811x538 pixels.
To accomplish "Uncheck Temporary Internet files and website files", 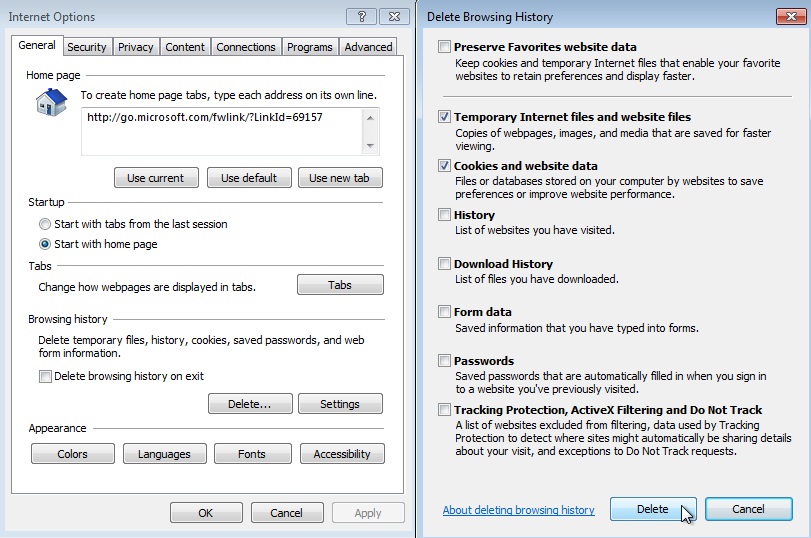I will (444, 117).
